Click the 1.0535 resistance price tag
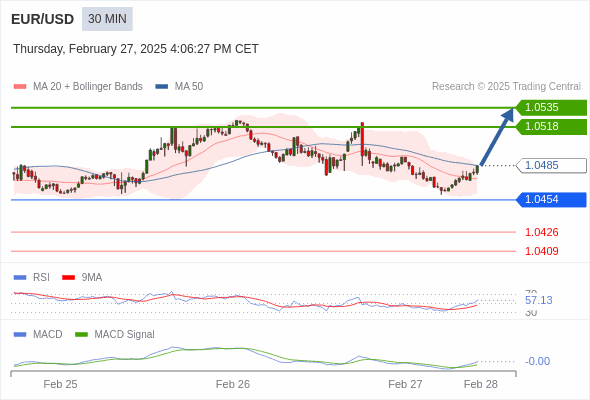 [x=551, y=108]
